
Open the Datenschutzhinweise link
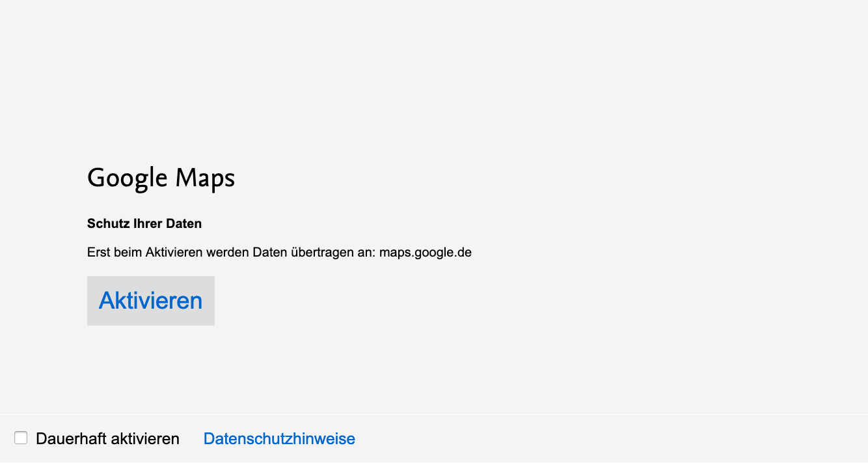coord(279,439)
